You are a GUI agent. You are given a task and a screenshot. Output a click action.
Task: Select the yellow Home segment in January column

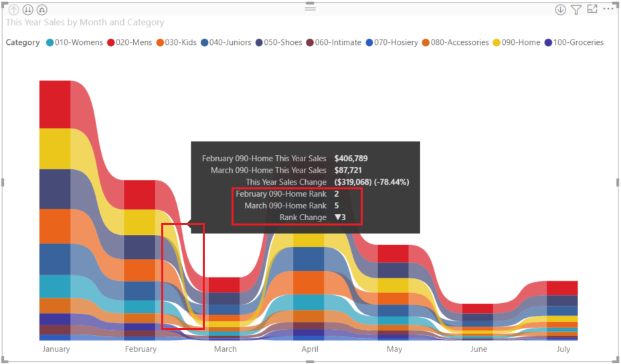55,149
